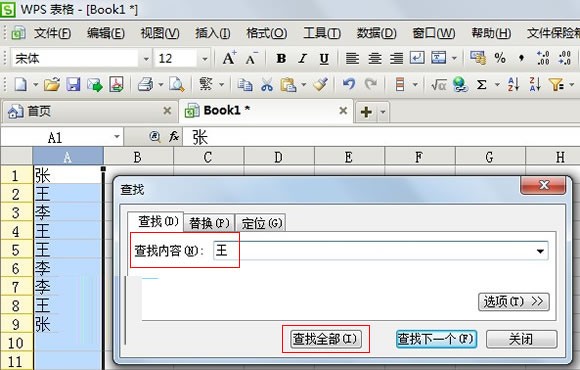Click the Cut scissors icon
The height and width of the screenshot is (370, 580).
(x=267, y=85)
